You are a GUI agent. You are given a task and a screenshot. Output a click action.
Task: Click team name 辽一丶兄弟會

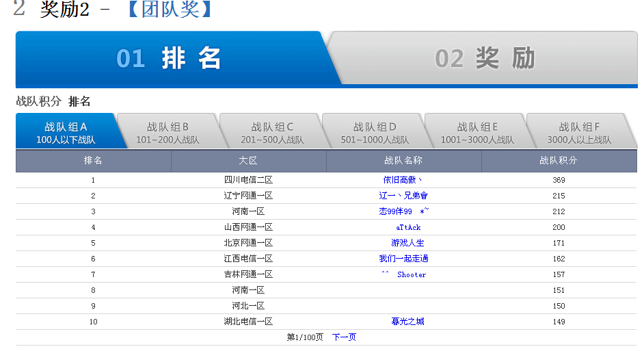click(x=403, y=196)
